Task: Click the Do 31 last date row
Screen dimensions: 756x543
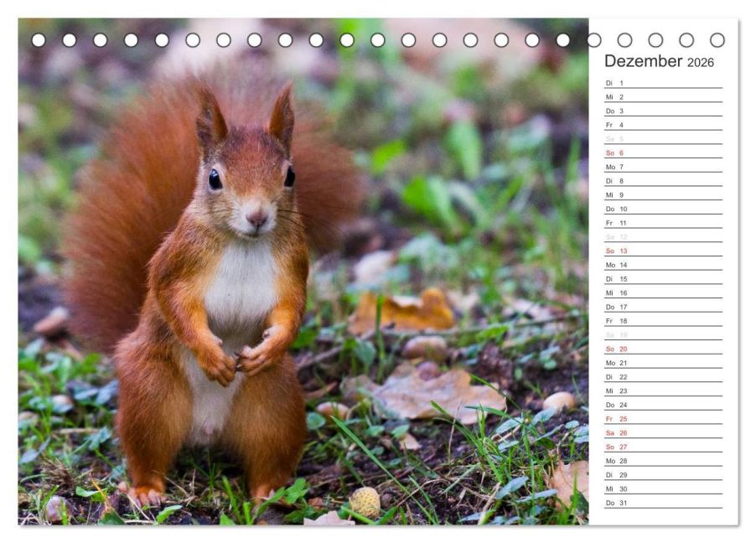Action: tap(664, 503)
